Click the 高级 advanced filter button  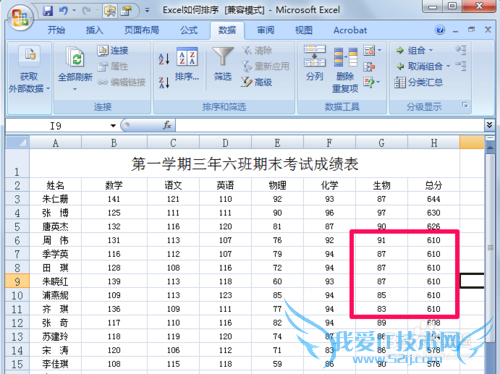[257, 82]
